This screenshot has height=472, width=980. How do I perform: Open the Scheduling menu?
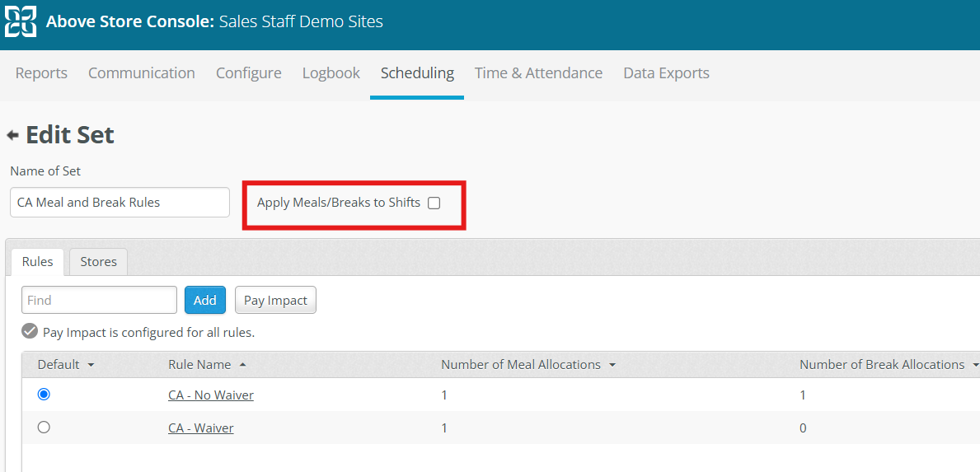(x=417, y=73)
